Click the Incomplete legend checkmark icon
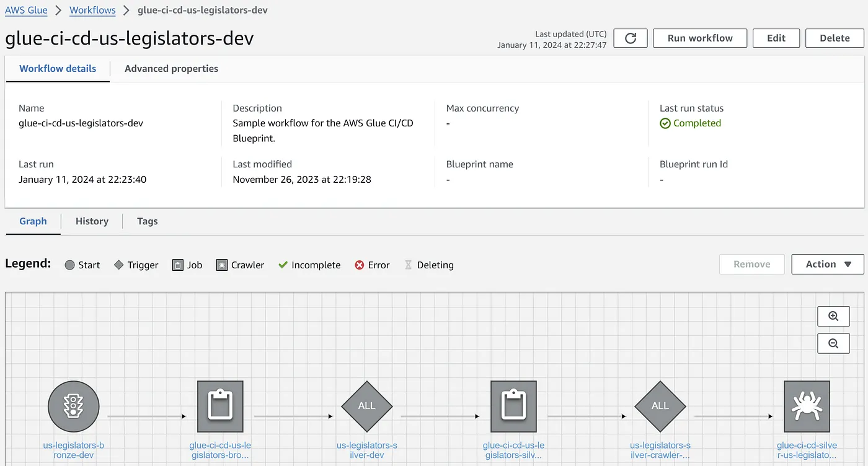The width and height of the screenshot is (868, 466). tap(283, 265)
